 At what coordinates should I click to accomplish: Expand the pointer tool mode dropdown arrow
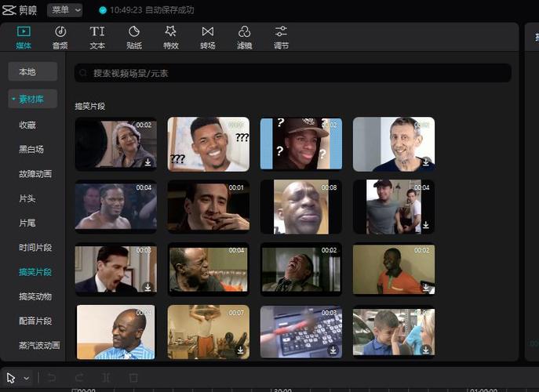27,378
